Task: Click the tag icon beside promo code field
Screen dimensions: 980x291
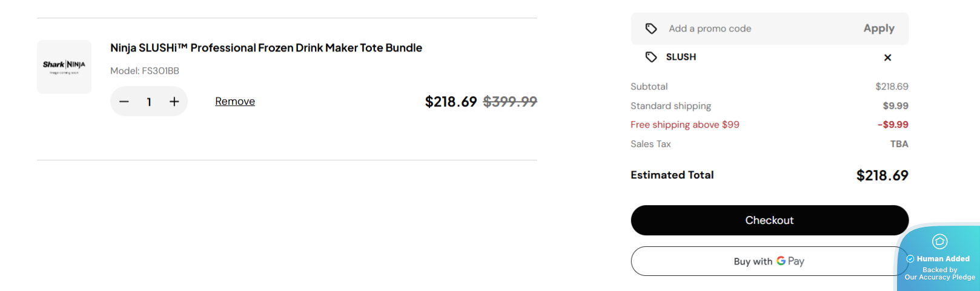Action: point(651,28)
